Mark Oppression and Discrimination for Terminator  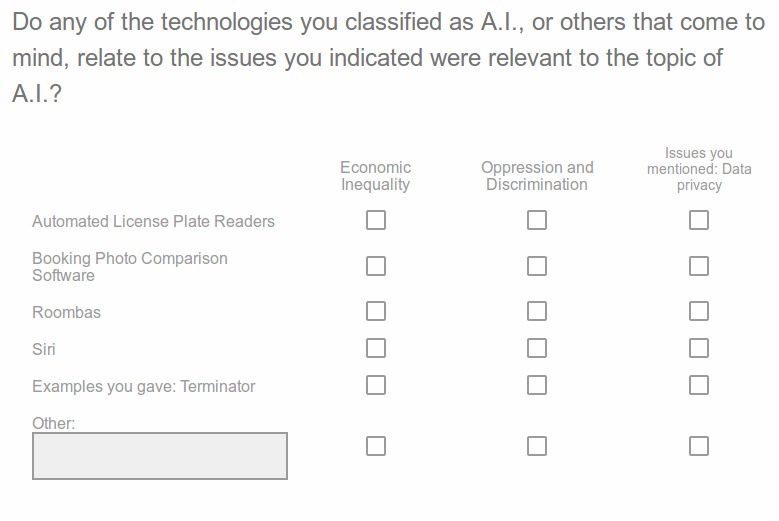pos(537,385)
